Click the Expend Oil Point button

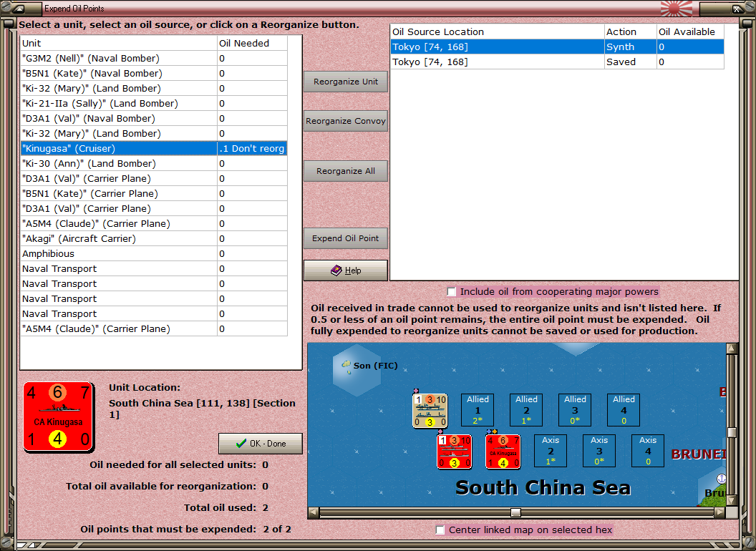346,238
